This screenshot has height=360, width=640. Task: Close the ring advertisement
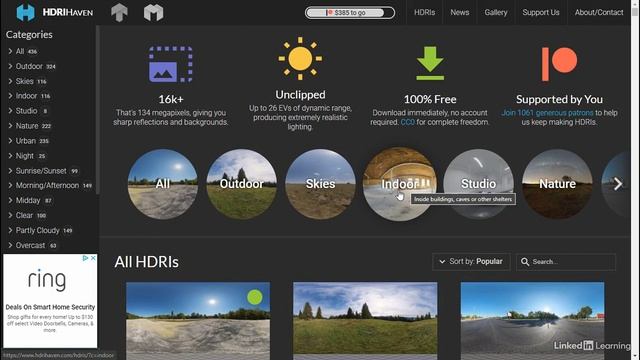93,258
